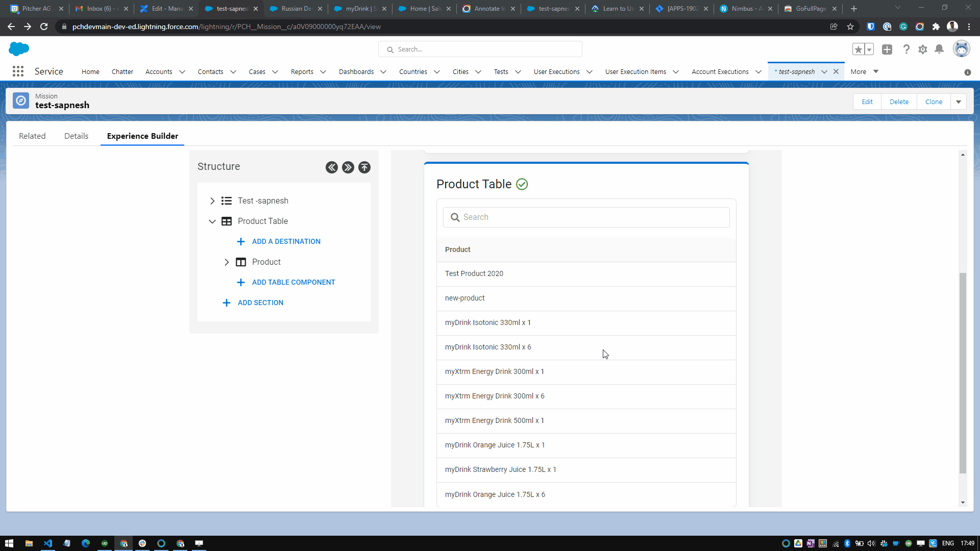Expand the Product column tree node

[x=227, y=262]
